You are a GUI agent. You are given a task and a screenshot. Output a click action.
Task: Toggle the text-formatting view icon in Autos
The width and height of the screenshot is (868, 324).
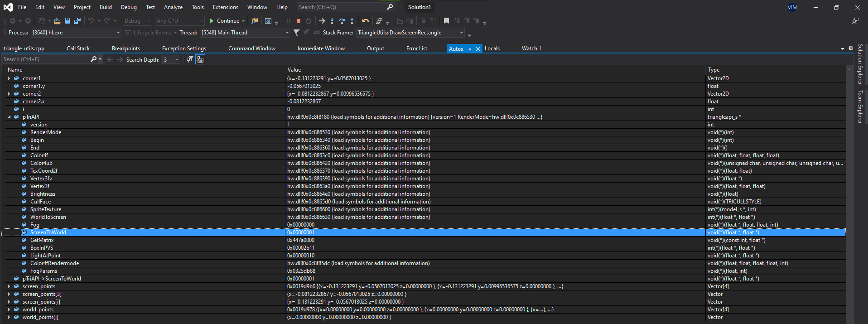(x=200, y=59)
